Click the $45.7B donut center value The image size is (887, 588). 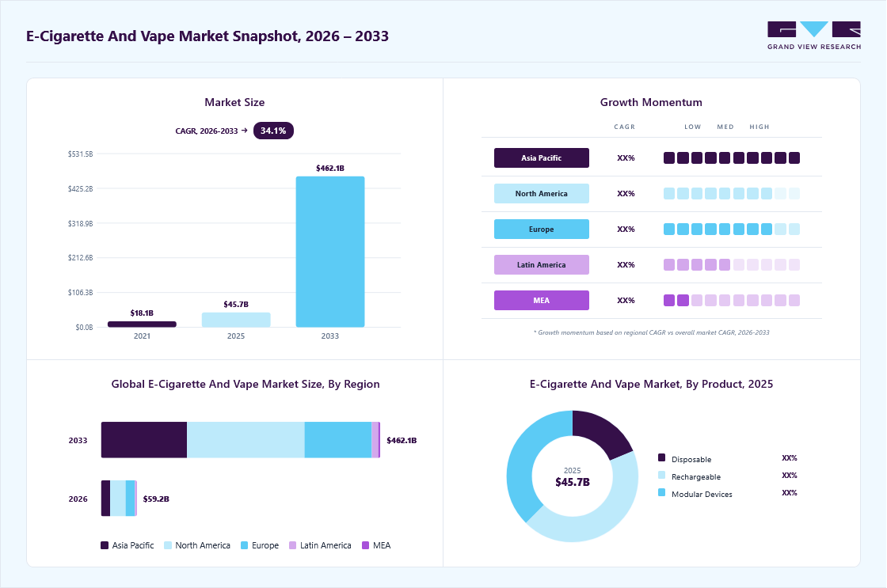[x=573, y=482]
